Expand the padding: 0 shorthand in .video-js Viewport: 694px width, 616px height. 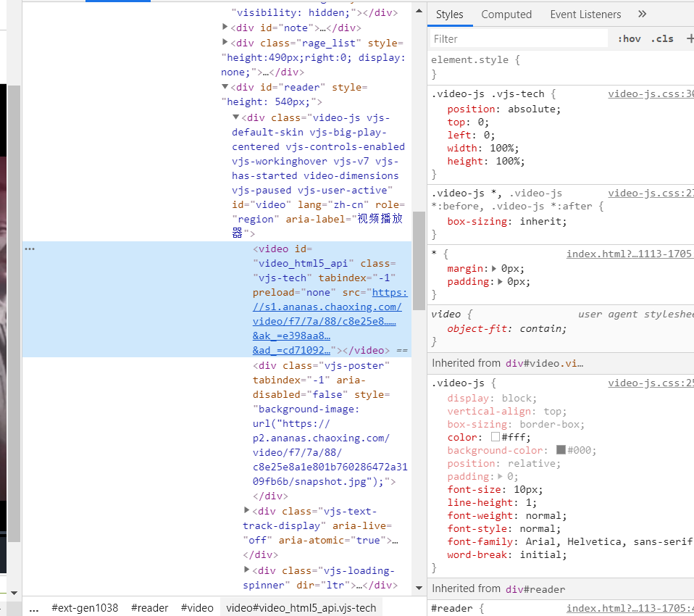(500, 477)
